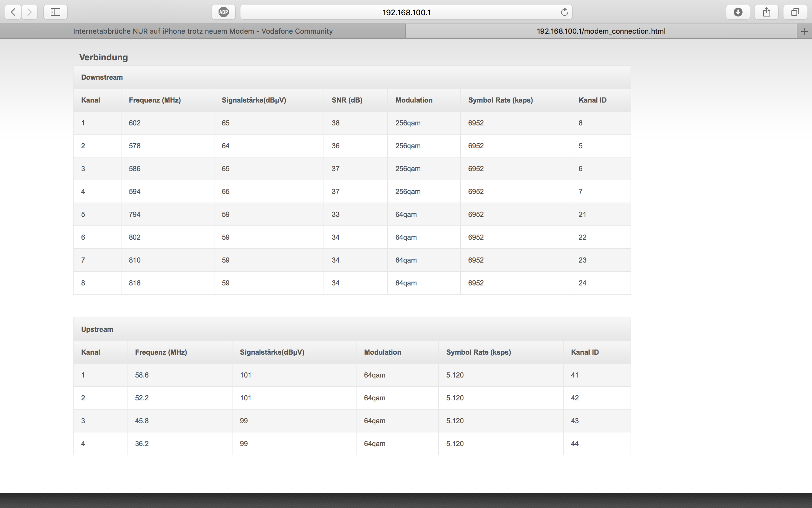Image resolution: width=812 pixels, height=508 pixels.
Task: Select downstream frequency 818
Action: click(x=134, y=283)
